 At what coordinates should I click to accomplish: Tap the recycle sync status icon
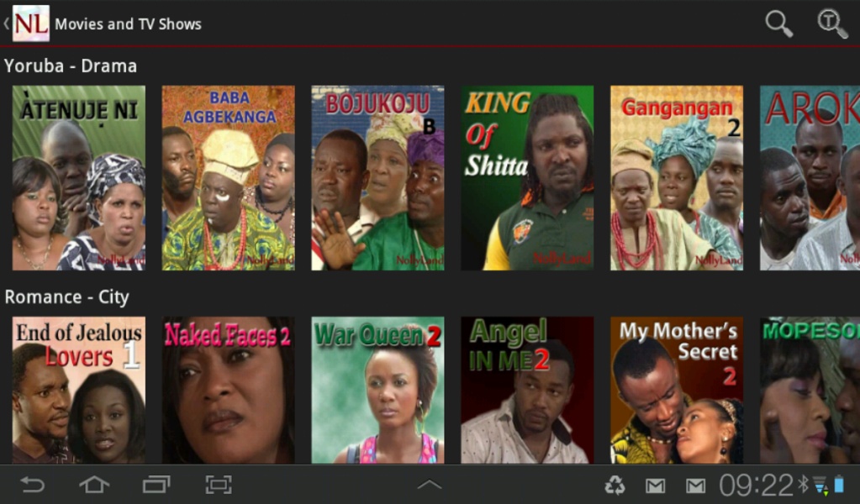pyautogui.click(x=615, y=485)
